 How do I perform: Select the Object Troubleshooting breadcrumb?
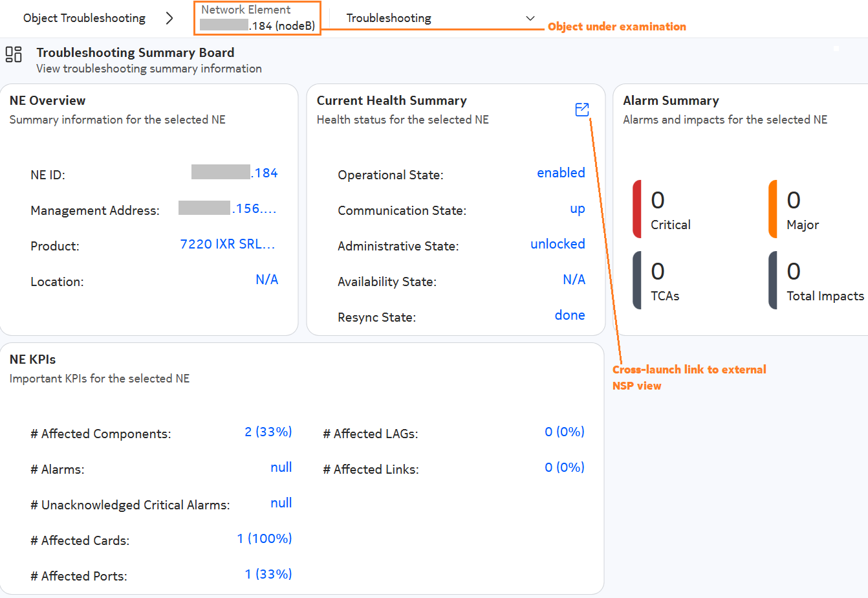pos(83,17)
